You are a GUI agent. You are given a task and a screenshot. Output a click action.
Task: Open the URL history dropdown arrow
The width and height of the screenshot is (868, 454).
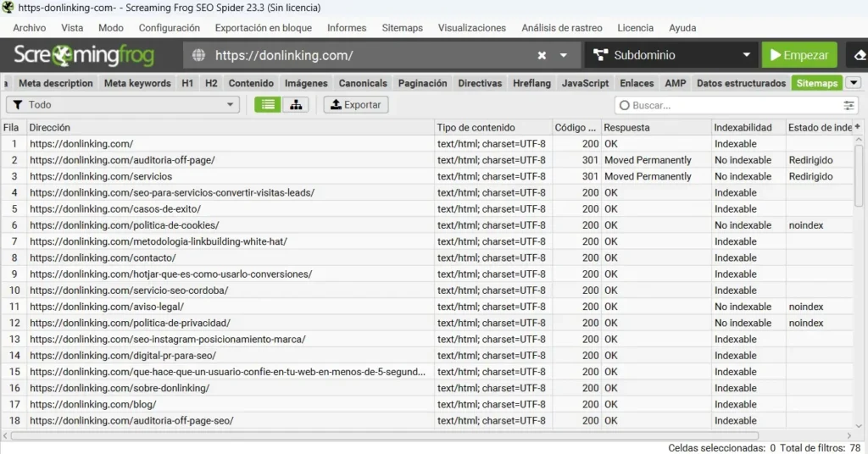pos(564,55)
